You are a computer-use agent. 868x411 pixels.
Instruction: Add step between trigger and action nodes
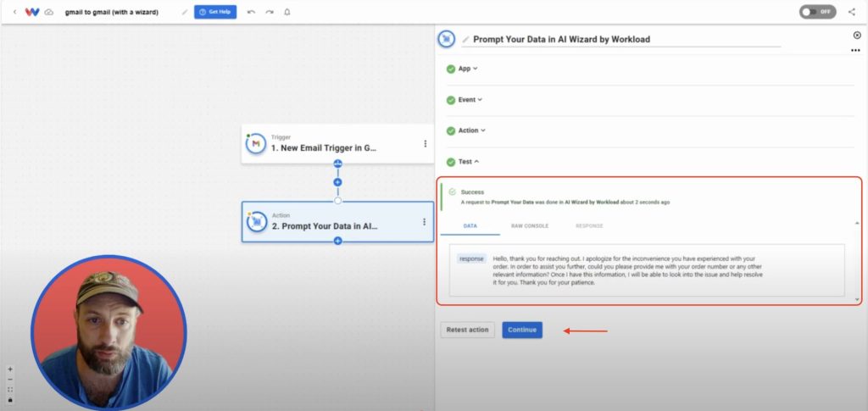pos(337,182)
